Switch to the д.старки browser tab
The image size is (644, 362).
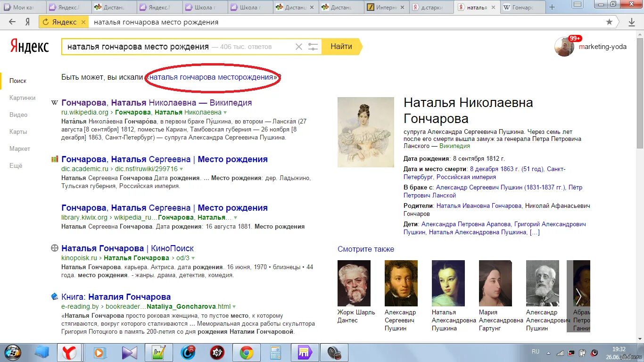coord(431,7)
